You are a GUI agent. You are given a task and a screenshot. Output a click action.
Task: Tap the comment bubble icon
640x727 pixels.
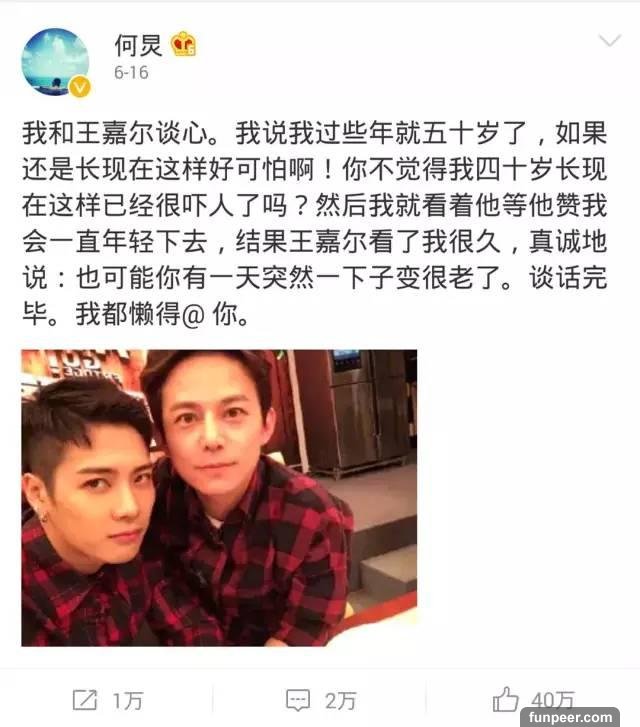[x=298, y=700]
